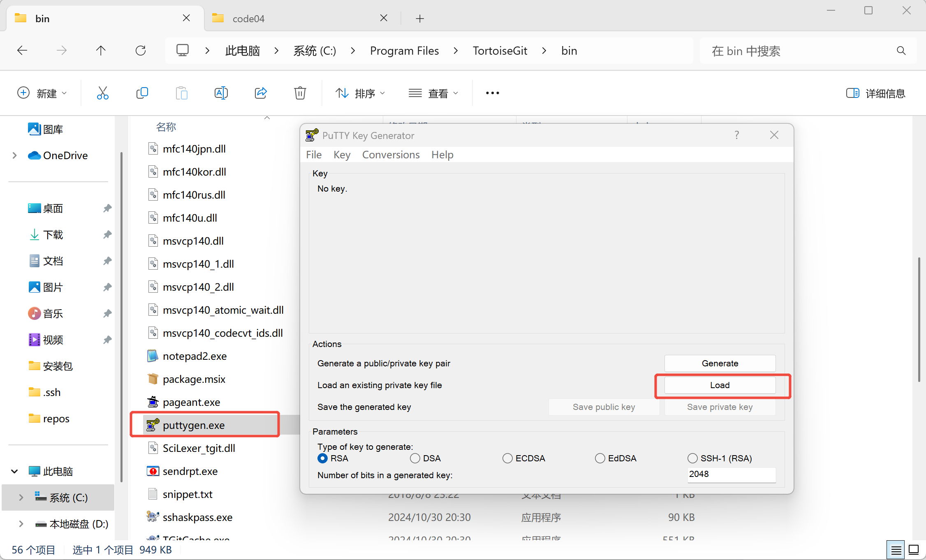The image size is (926, 560).
Task: Click the Delete trash can icon
Action: [x=300, y=93]
